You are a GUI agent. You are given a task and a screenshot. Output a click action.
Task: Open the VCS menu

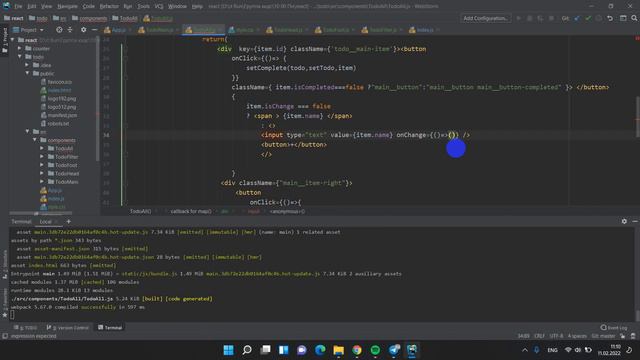click(159, 6)
